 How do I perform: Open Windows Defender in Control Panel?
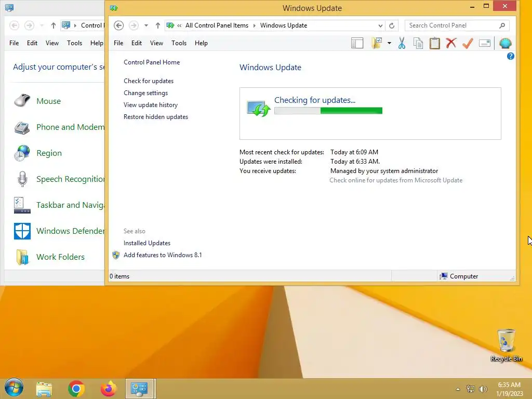(70, 231)
